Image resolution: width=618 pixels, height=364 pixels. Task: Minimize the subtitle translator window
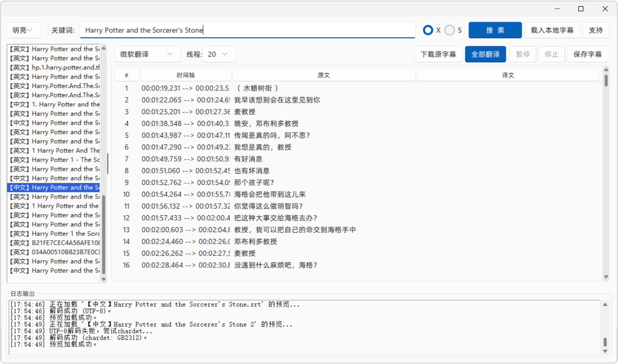(x=557, y=9)
